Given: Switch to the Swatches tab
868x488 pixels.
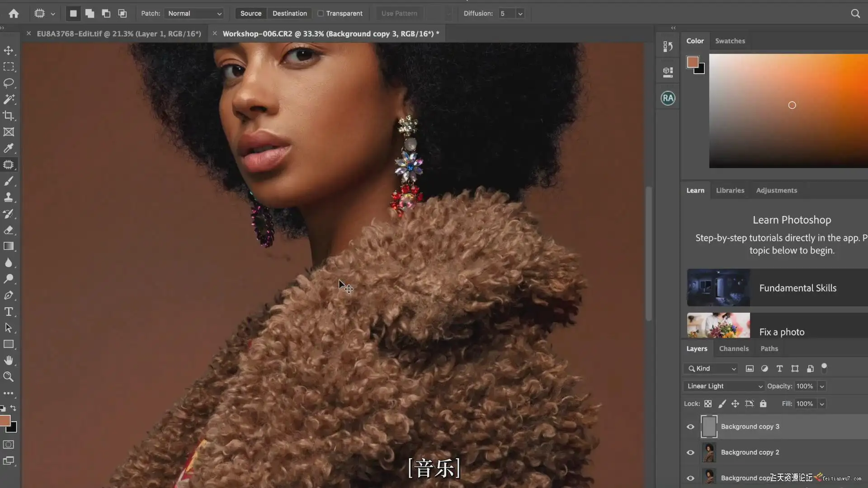Looking at the screenshot, I should 730,41.
